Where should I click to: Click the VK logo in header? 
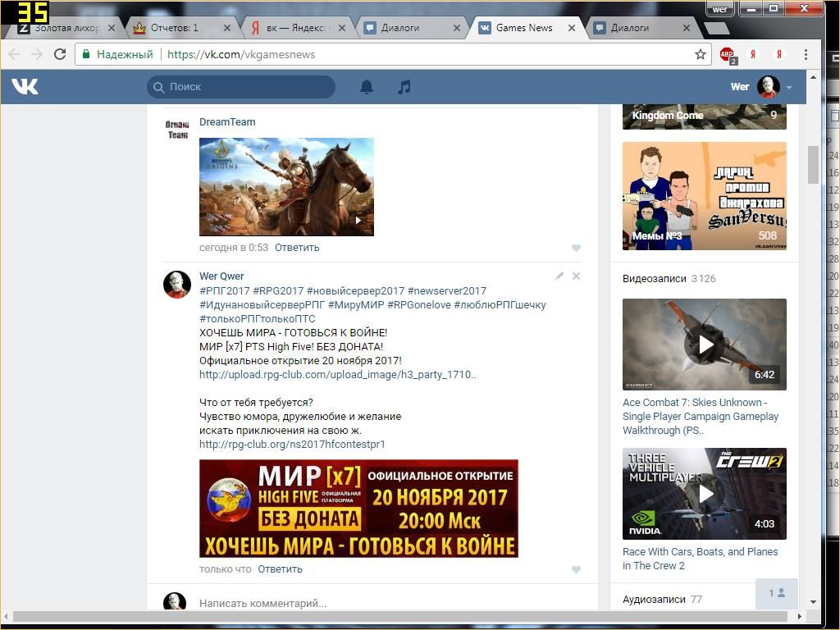25,86
